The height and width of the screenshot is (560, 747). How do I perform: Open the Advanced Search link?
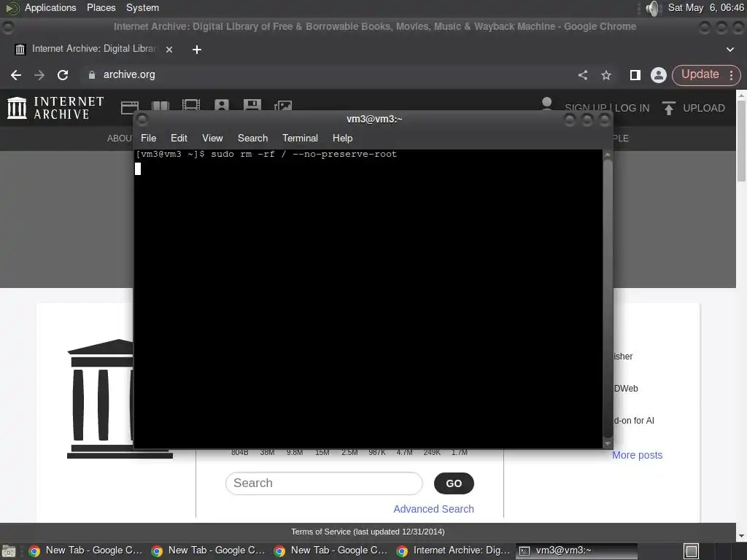click(433, 509)
